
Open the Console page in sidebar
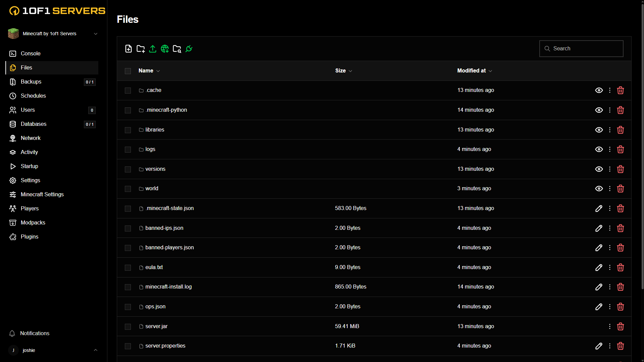point(52,54)
